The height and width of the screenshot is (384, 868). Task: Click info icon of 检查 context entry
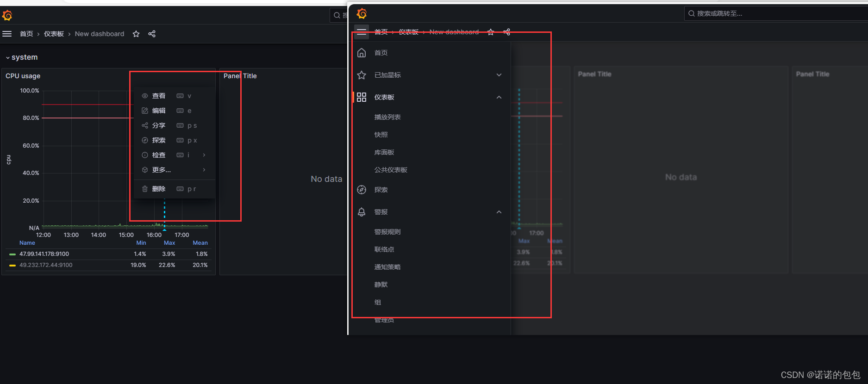[x=145, y=155]
